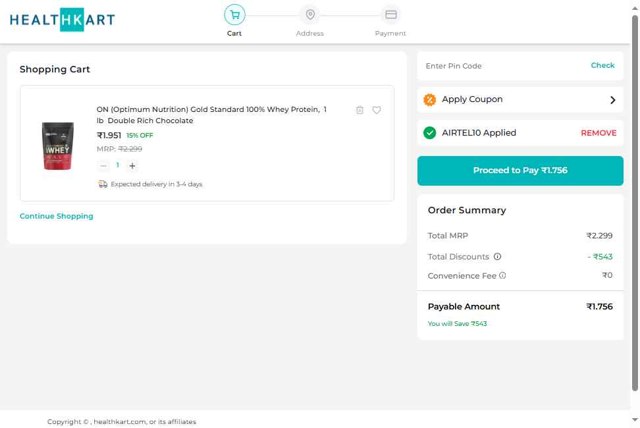Screen dimensions: 640x428
Task: Click the Total MRP ₹2,299 value
Action: tap(599, 236)
